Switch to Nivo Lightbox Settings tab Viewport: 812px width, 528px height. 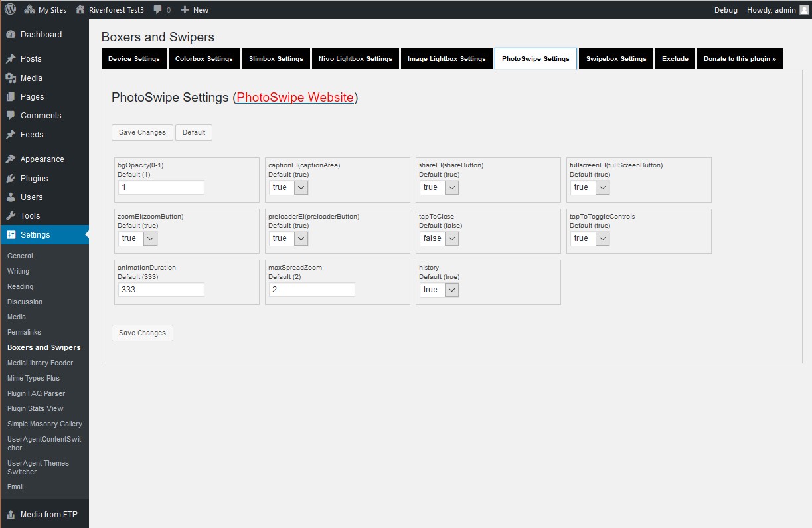click(355, 58)
